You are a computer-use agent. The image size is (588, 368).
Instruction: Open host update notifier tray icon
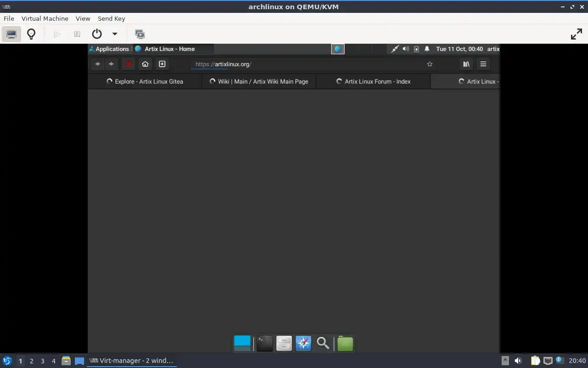pyautogui.click(x=560, y=361)
